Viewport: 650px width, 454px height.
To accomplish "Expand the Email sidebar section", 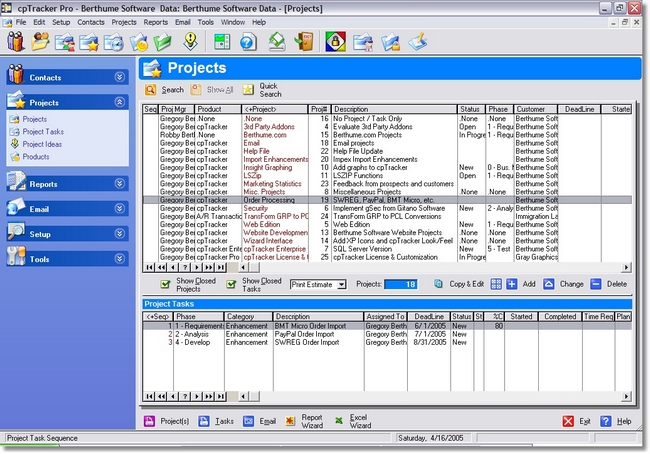I will click(119, 209).
